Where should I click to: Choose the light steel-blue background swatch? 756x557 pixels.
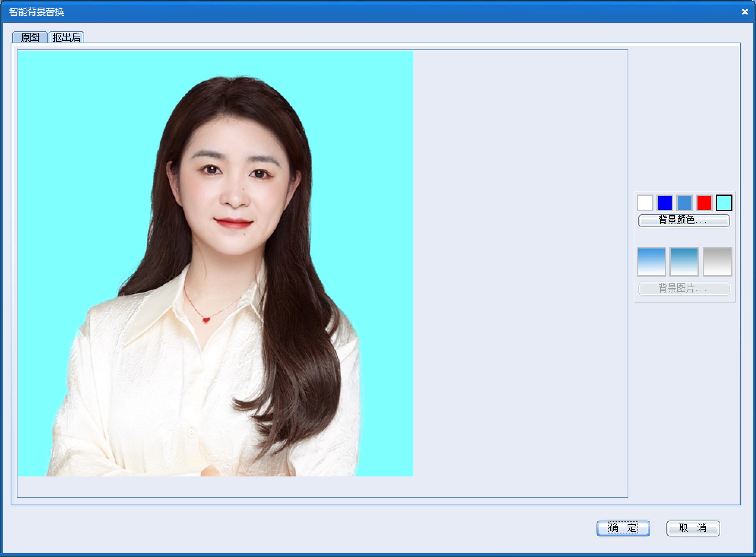pyautogui.click(x=684, y=203)
